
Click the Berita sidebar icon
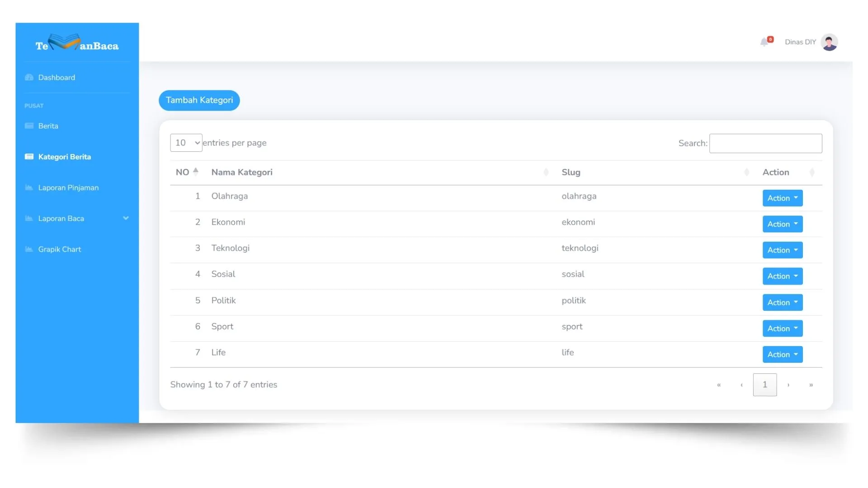tap(29, 126)
